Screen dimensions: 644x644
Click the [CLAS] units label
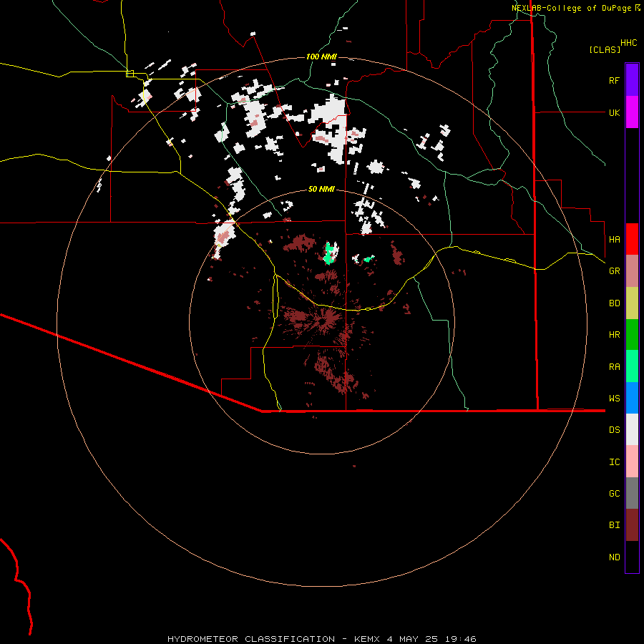click(x=605, y=49)
